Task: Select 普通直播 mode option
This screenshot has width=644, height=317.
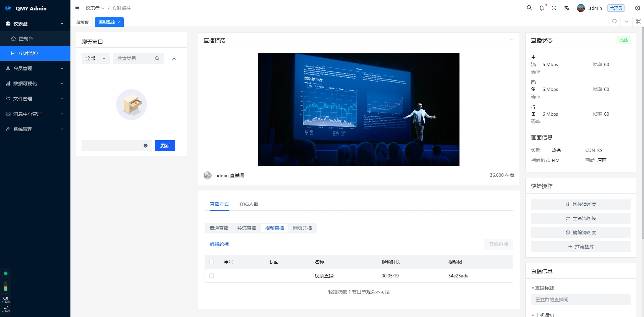Action: pyautogui.click(x=219, y=228)
